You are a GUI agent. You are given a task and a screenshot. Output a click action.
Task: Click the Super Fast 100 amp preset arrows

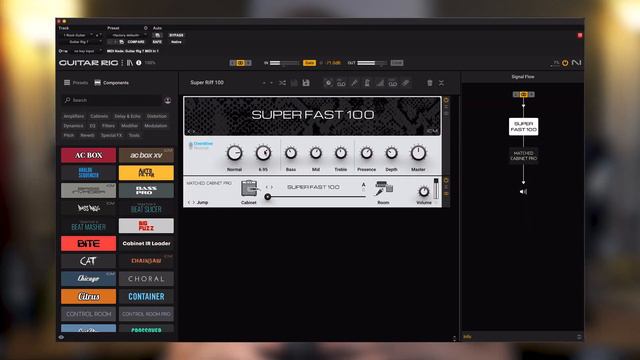(191, 131)
